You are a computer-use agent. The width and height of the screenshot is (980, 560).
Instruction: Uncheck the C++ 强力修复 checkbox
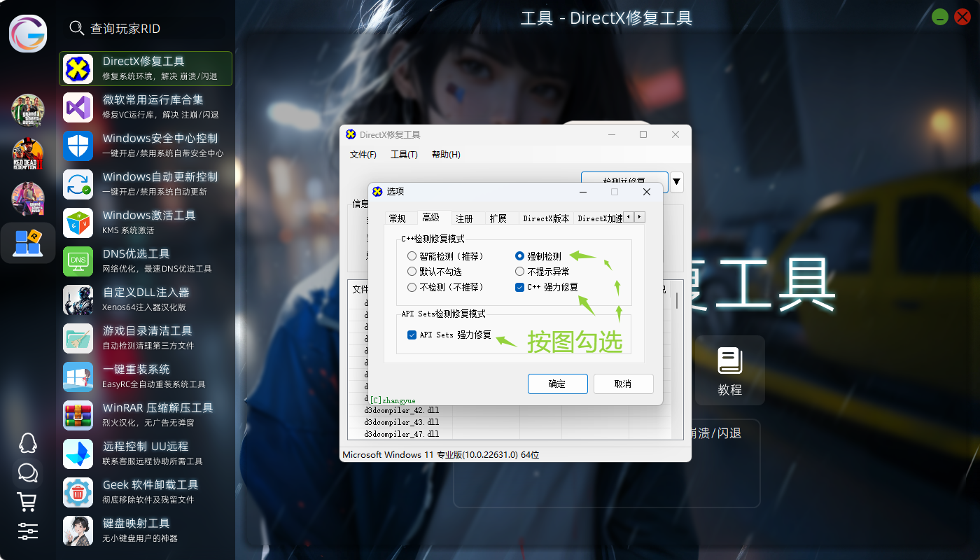pos(519,287)
